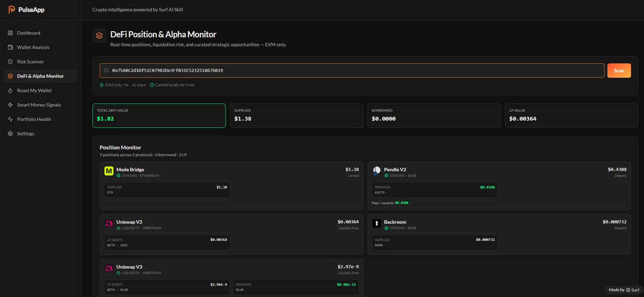
Task: Click the liquidity icon under Uniswap V3
Action: pos(118,273)
